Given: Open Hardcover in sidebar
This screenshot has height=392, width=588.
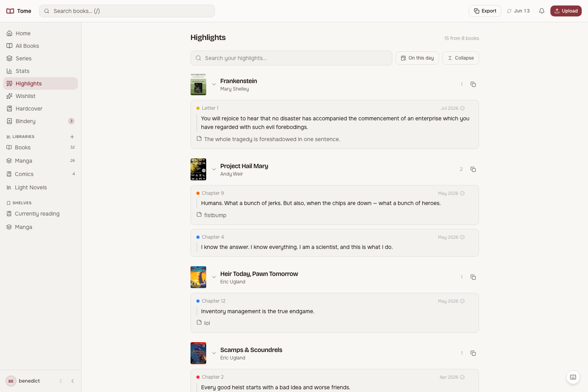Looking at the screenshot, I should (40, 109).
